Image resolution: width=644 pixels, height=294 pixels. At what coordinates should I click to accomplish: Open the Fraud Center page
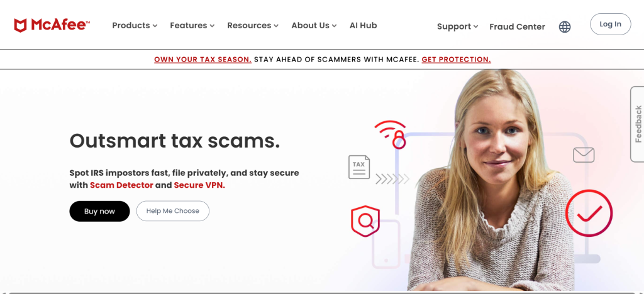point(517,27)
